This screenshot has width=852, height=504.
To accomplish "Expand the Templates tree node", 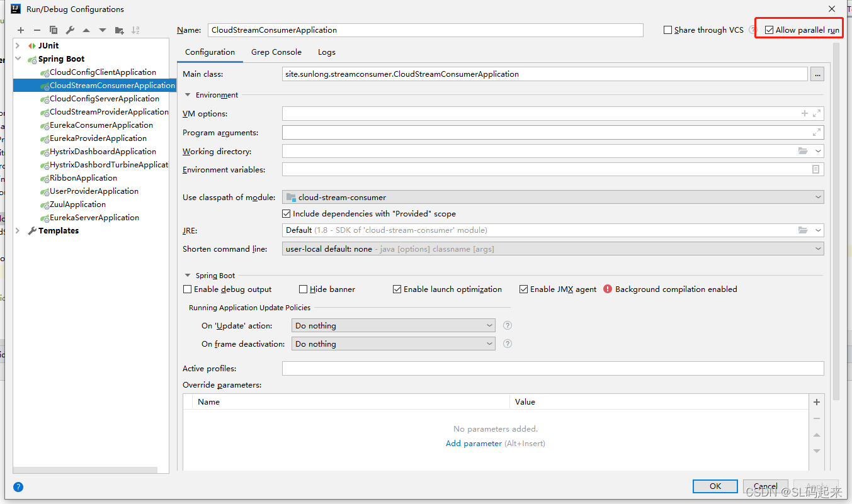I will point(18,231).
